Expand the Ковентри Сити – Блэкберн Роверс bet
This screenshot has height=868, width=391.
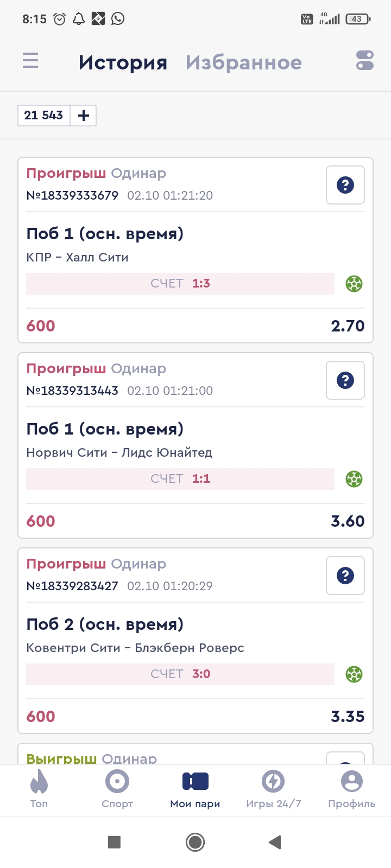[135, 648]
